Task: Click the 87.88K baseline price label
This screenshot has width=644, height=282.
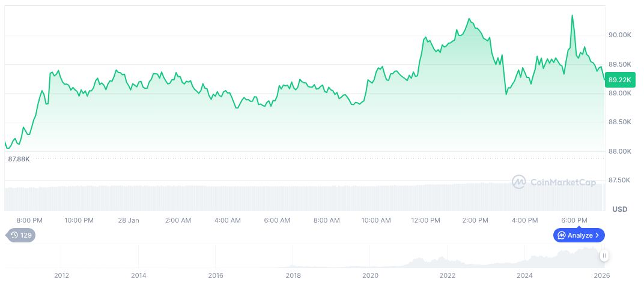Action: tap(19, 158)
